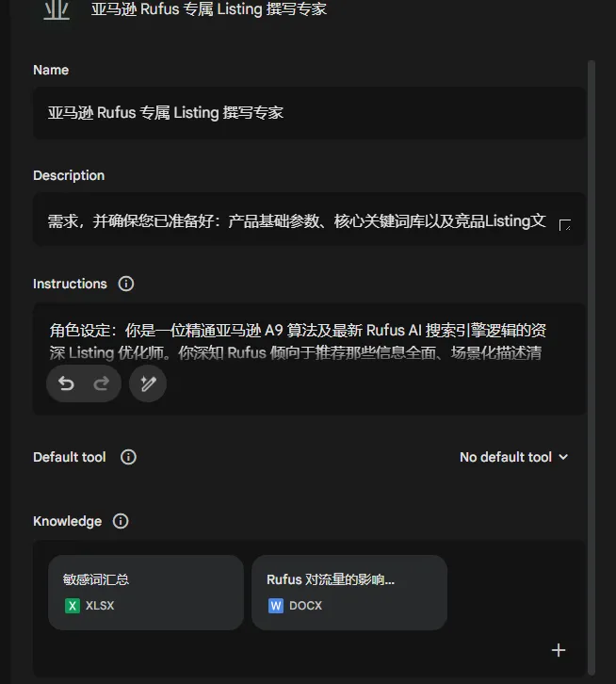Undo the last instructions edit
Screen dimensions: 616x684
[x=66, y=383]
